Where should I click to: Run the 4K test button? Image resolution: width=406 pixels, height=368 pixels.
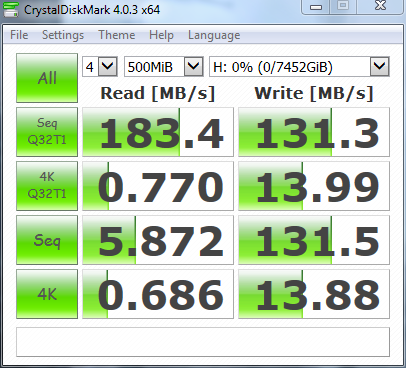pyautogui.click(x=47, y=294)
